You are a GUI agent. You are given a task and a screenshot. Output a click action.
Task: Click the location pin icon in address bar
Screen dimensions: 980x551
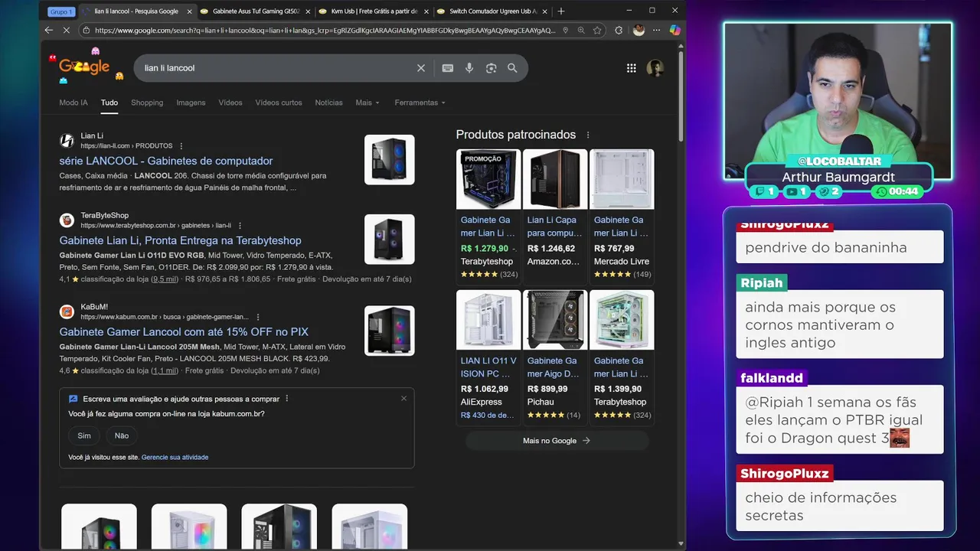tap(565, 30)
